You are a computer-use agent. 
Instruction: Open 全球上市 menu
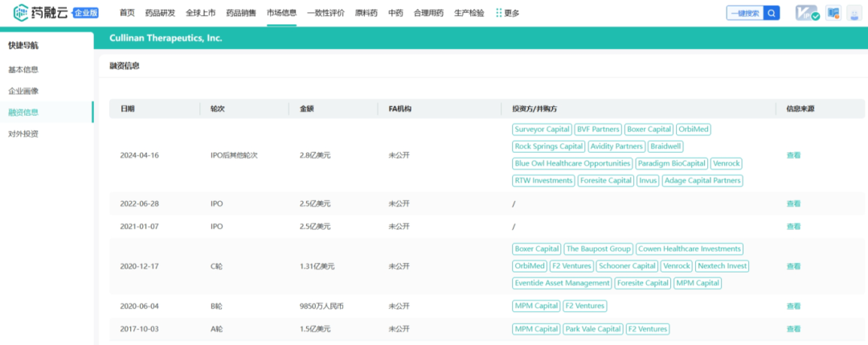200,14
